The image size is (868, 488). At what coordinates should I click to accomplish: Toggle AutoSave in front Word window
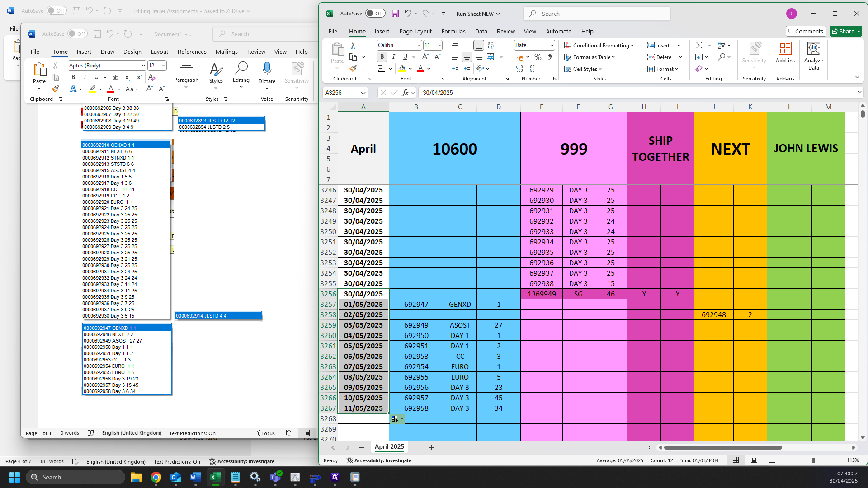tap(78, 34)
